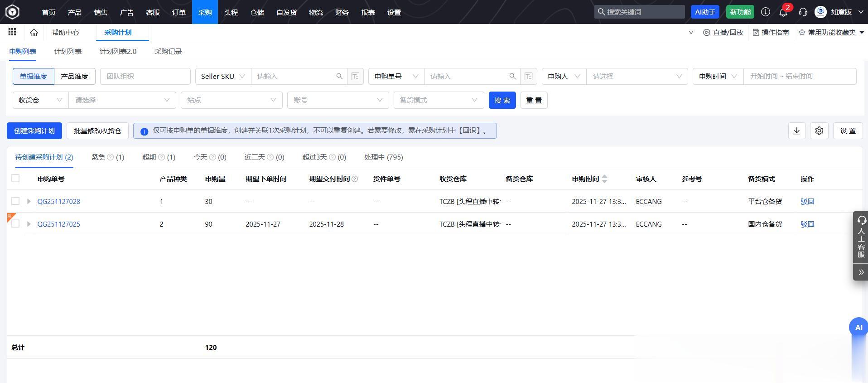Open the floating AI assistant bubble
The width and height of the screenshot is (868, 383).
click(x=858, y=327)
